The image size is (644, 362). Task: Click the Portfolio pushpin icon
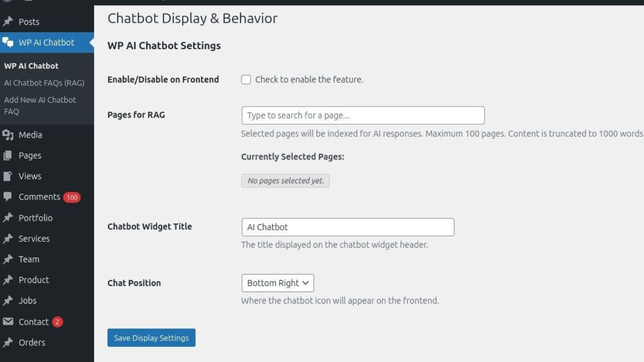(x=8, y=218)
